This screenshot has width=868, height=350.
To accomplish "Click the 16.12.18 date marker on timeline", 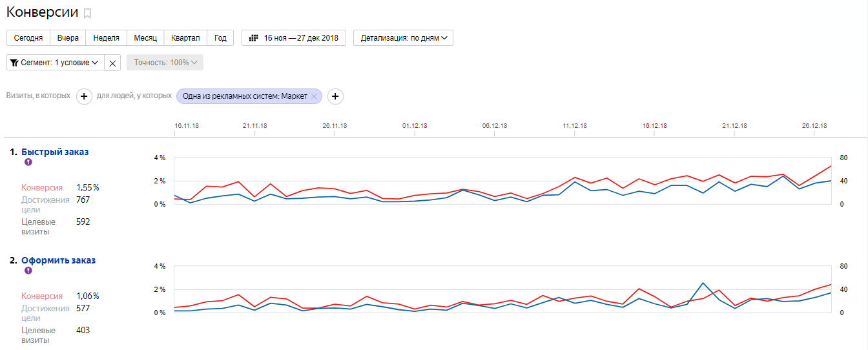I will click(x=654, y=126).
